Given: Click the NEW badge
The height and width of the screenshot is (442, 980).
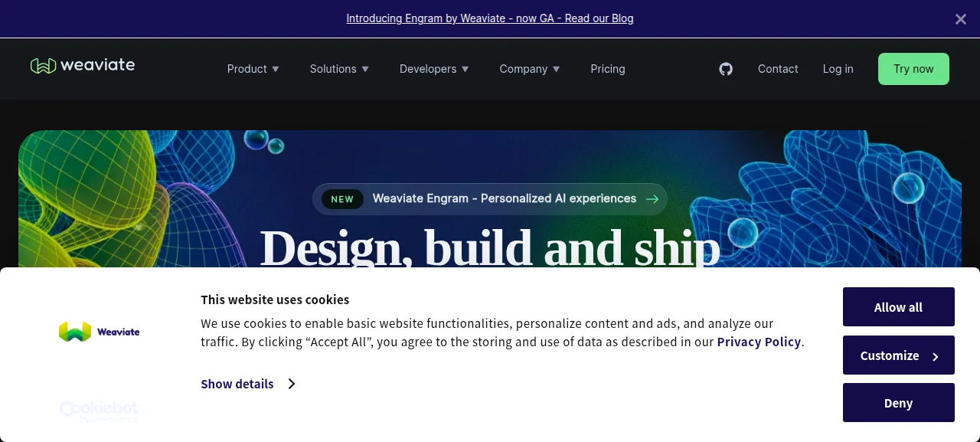Looking at the screenshot, I should pos(342,199).
